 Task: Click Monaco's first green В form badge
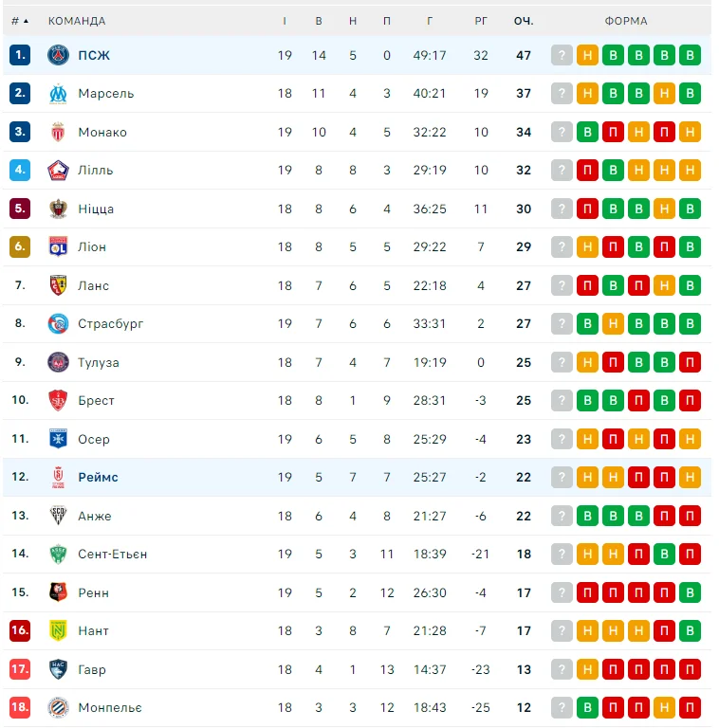tap(588, 132)
